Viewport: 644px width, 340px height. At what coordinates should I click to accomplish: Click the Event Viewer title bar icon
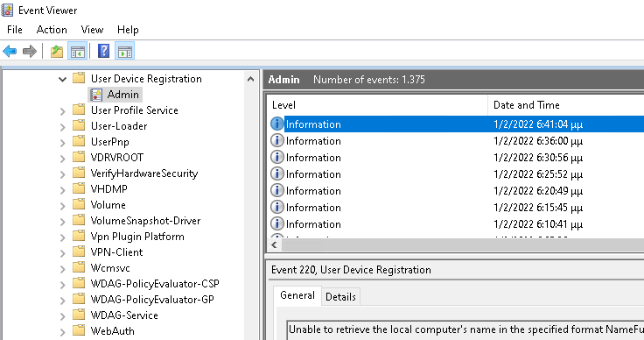(7, 10)
